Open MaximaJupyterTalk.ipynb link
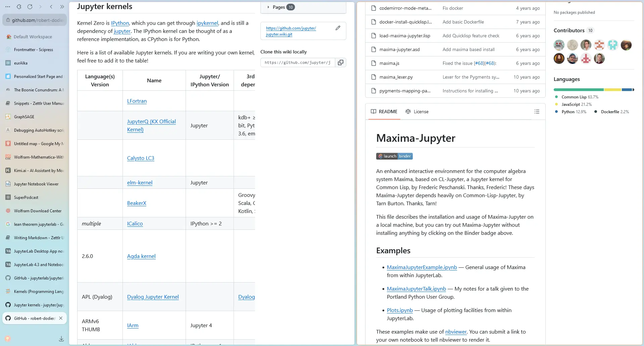 [x=416, y=289]
